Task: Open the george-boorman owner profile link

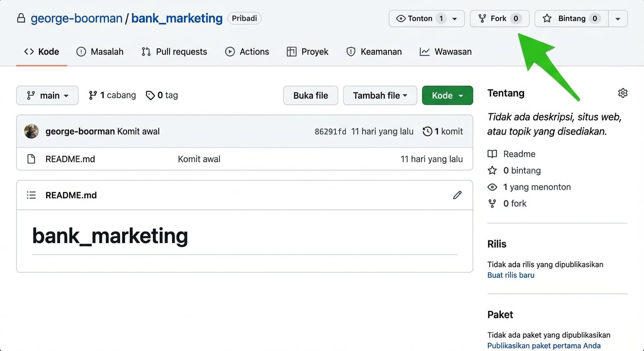Action: click(76, 19)
